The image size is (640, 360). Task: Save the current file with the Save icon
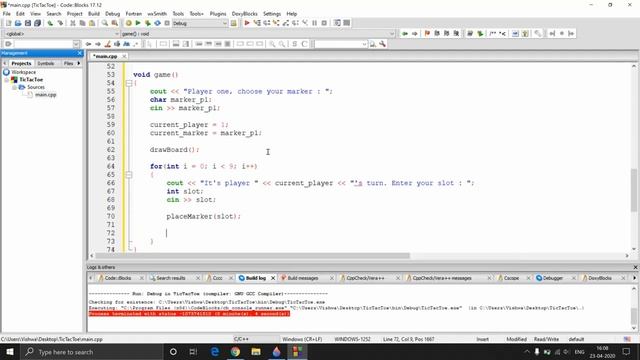[28, 23]
